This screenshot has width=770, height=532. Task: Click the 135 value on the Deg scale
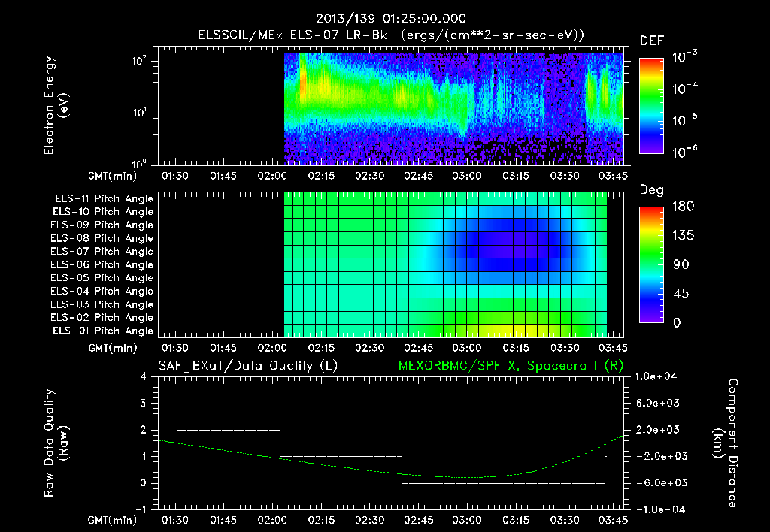click(683, 236)
